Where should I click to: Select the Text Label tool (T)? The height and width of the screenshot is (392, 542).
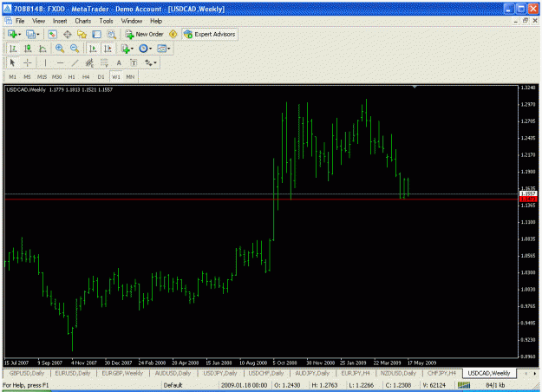point(134,63)
